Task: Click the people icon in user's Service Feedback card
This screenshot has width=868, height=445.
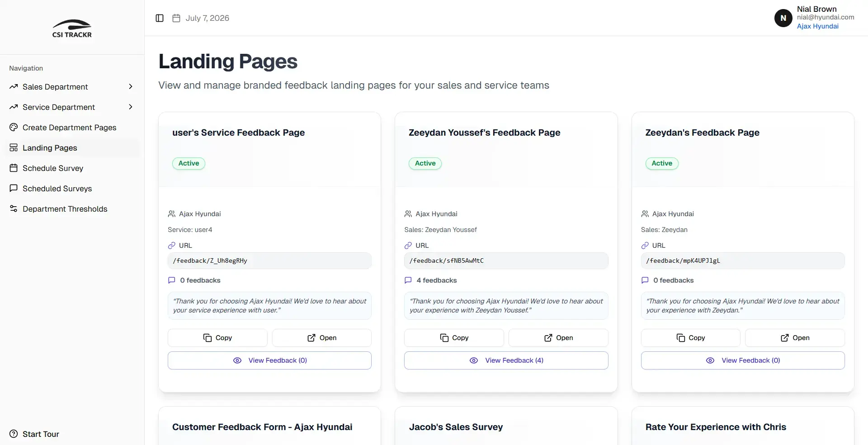Action: point(171,214)
